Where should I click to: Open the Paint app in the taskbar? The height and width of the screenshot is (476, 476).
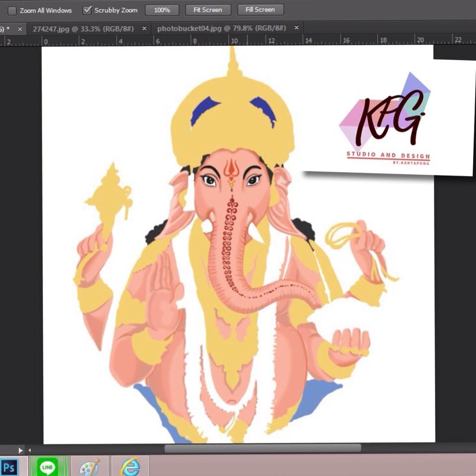point(89,467)
